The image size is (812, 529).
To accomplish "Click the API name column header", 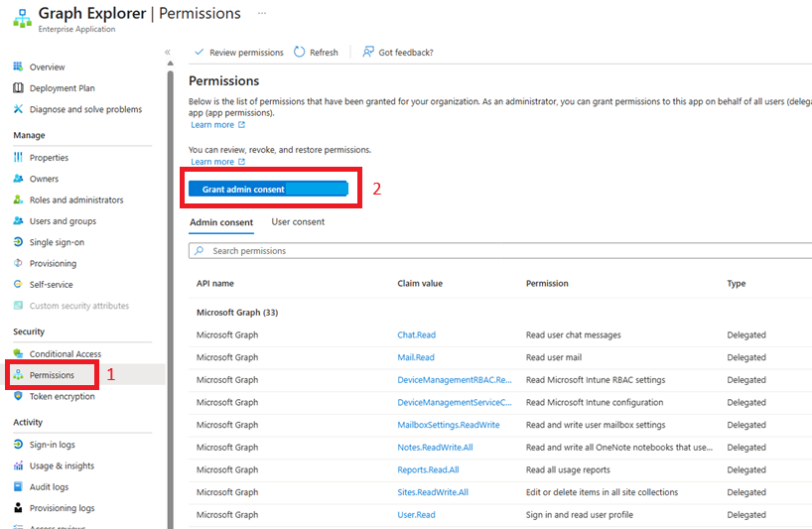I will (214, 283).
